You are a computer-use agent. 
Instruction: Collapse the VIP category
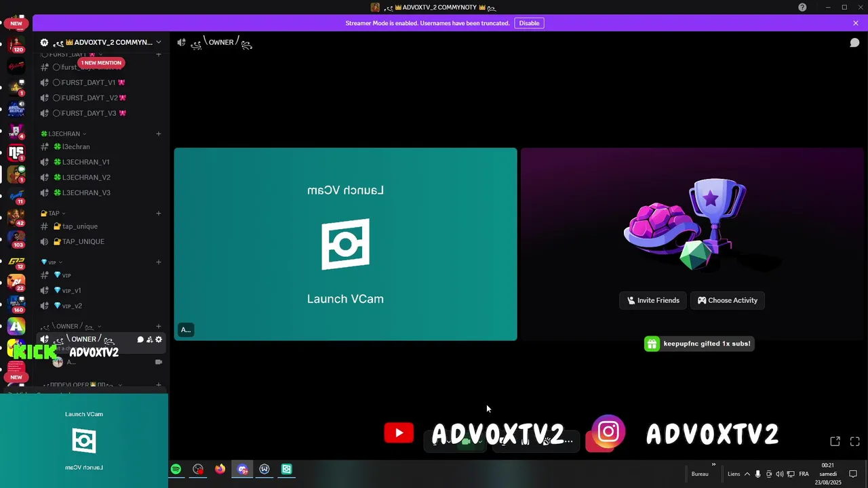pos(52,262)
